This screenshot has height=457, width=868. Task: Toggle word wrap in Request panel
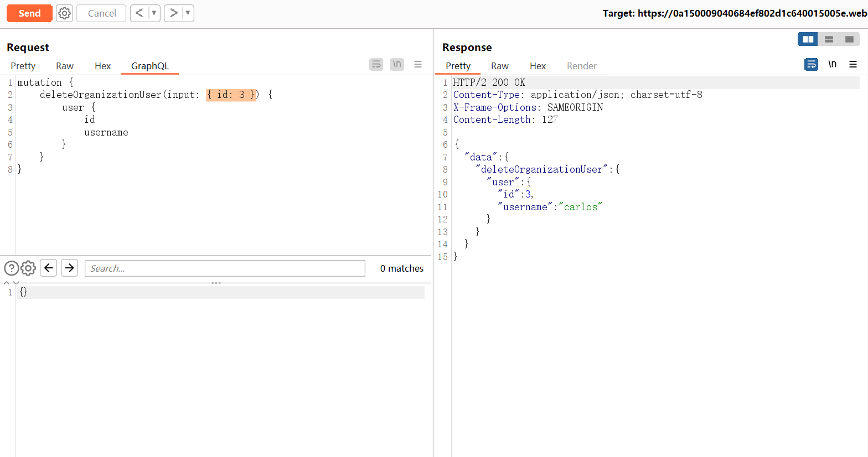tap(376, 64)
